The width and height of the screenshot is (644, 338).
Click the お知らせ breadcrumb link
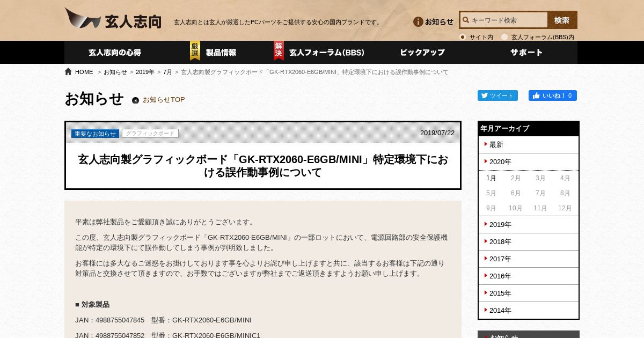(x=115, y=72)
